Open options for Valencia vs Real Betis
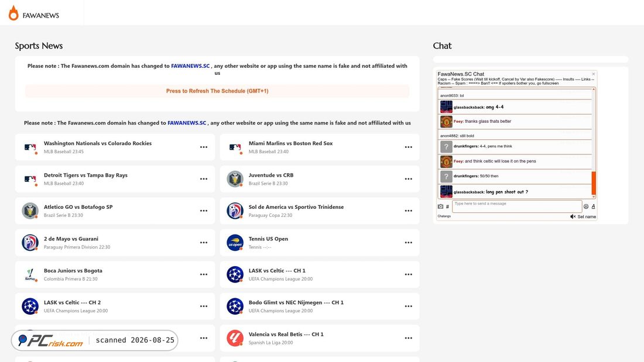Viewport: 644px width, 362px height. 408,338
